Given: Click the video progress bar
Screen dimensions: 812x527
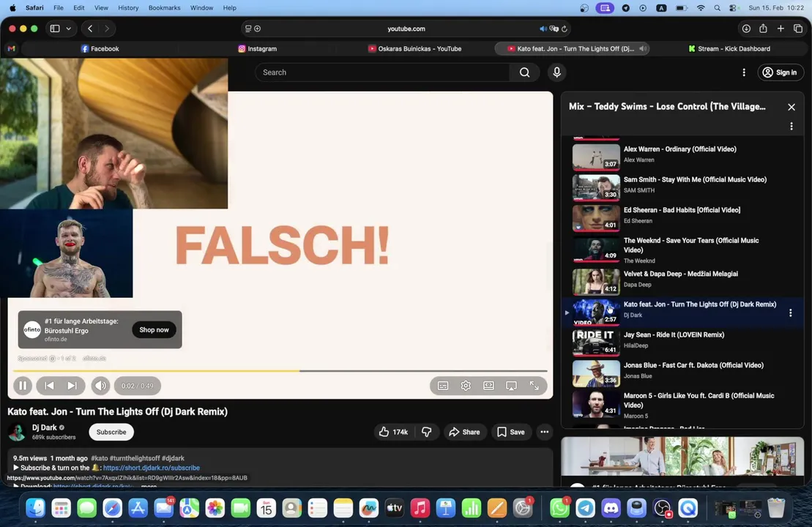Looking at the screenshot, I should (x=280, y=370).
